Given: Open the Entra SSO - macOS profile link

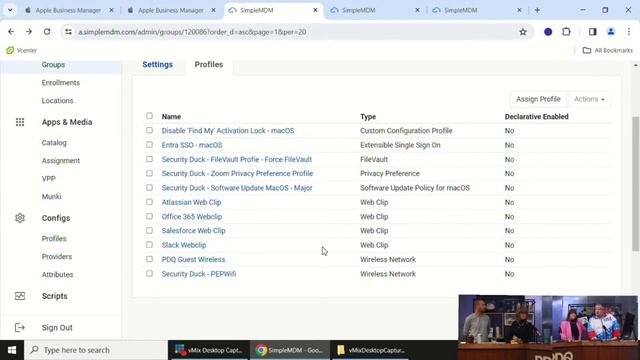Looking at the screenshot, I should point(192,145).
